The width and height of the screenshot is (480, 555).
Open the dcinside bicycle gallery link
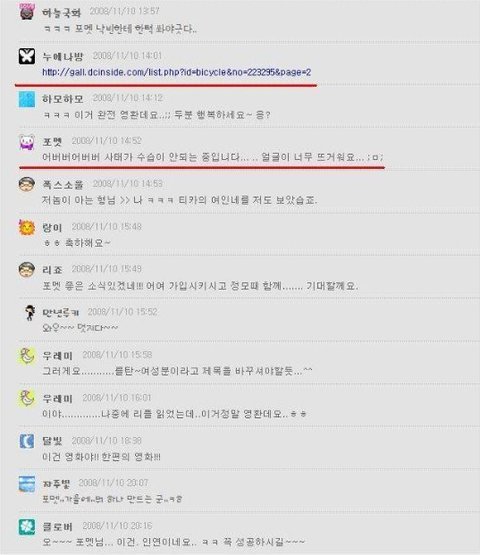click(176, 72)
